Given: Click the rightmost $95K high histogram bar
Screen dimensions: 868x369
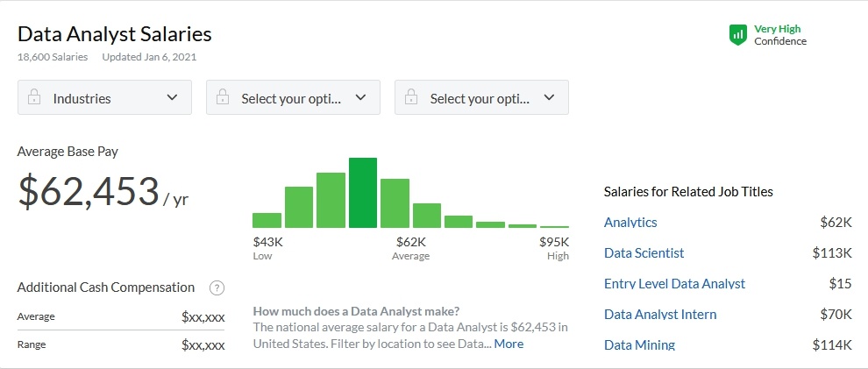Looking at the screenshot, I should pyautogui.click(x=554, y=226).
